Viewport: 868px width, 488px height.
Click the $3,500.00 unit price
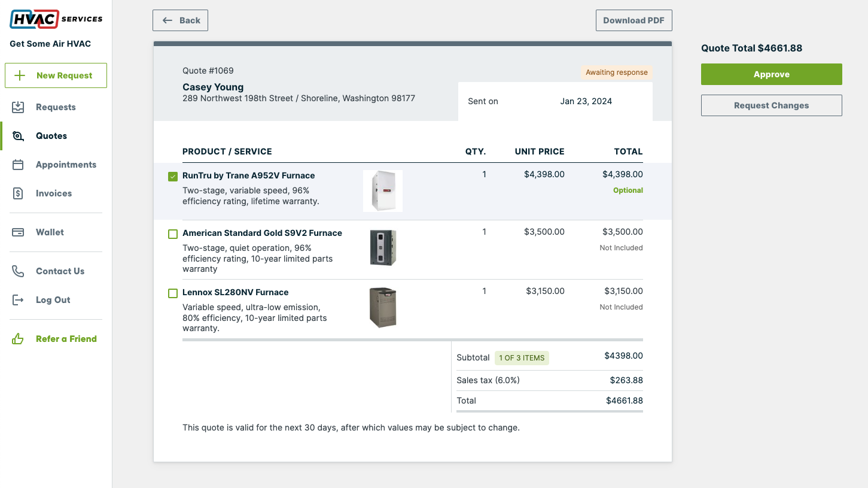pyautogui.click(x=544, y=232)
